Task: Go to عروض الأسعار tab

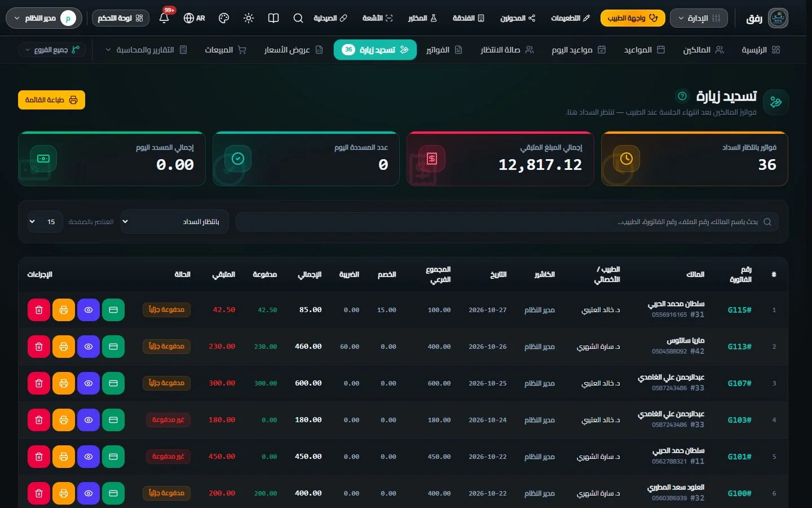Action: click(293, 50)
